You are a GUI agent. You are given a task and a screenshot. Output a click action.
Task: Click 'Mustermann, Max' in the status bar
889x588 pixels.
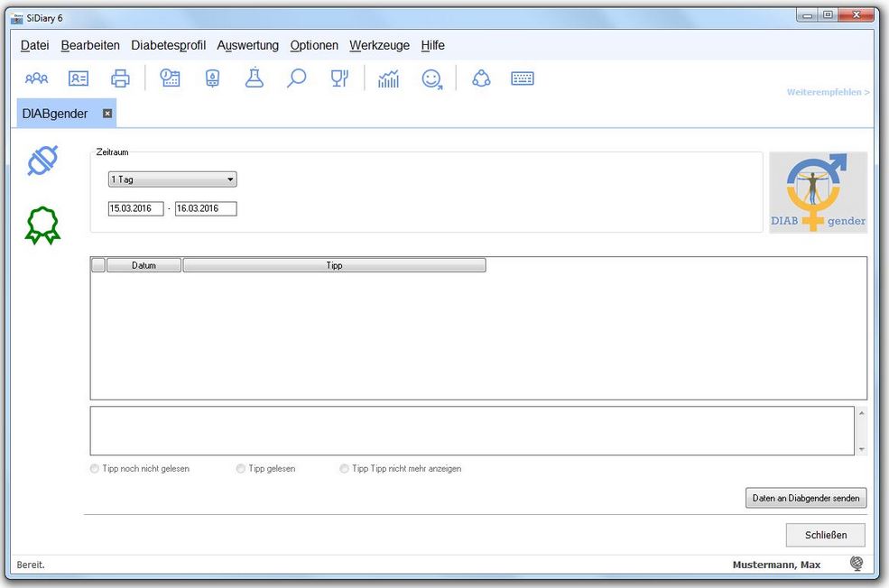(x=776, y=565)
